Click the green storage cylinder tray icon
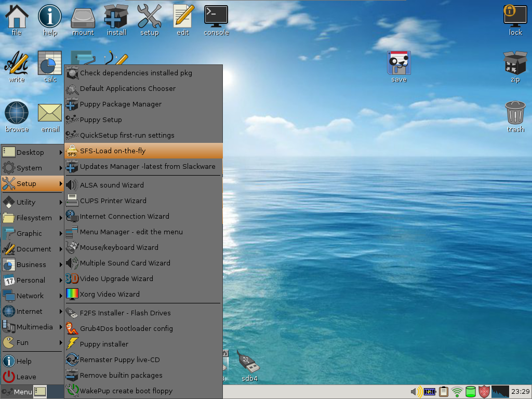 [x=471, y=392]
